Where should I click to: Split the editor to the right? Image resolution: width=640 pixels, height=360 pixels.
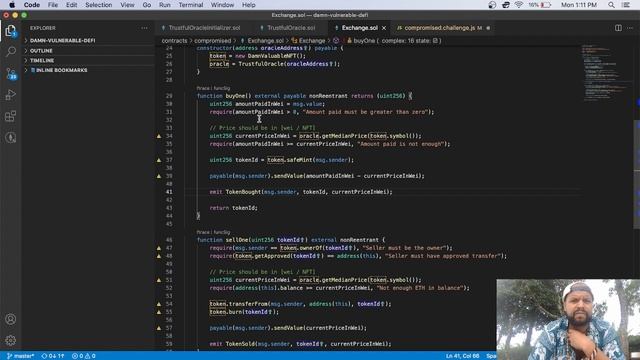tap(618, 28)
